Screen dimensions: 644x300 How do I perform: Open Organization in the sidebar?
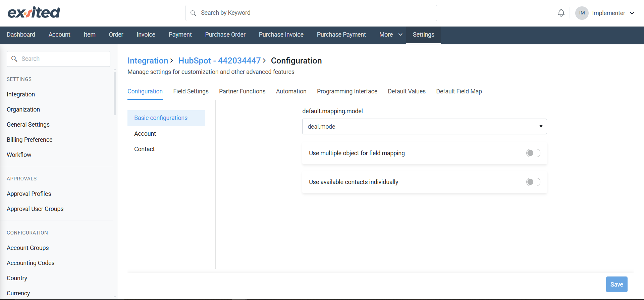click(x=23, y=110)
